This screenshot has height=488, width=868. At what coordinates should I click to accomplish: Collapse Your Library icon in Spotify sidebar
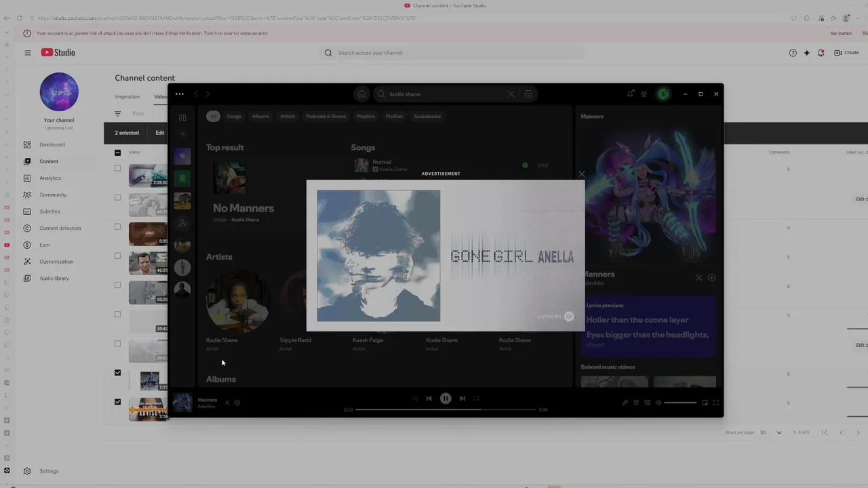point(182,117)
